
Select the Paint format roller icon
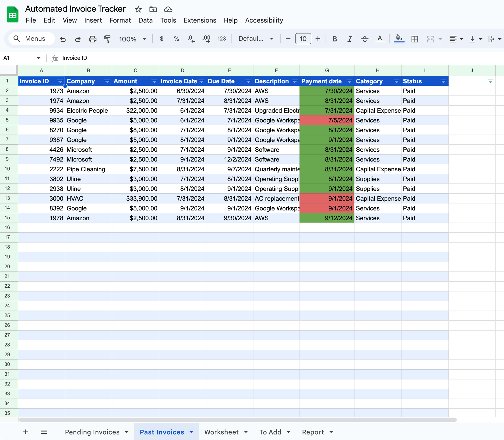pyautogui.click(x=107, y=39)
